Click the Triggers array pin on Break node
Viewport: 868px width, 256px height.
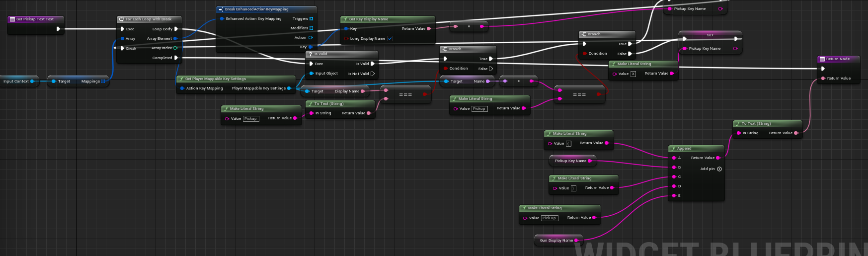click(311, 19)
